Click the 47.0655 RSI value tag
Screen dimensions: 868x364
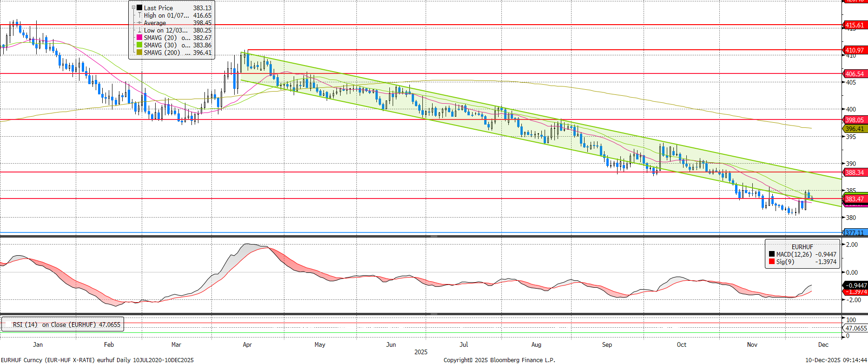(x=855, y=328)
